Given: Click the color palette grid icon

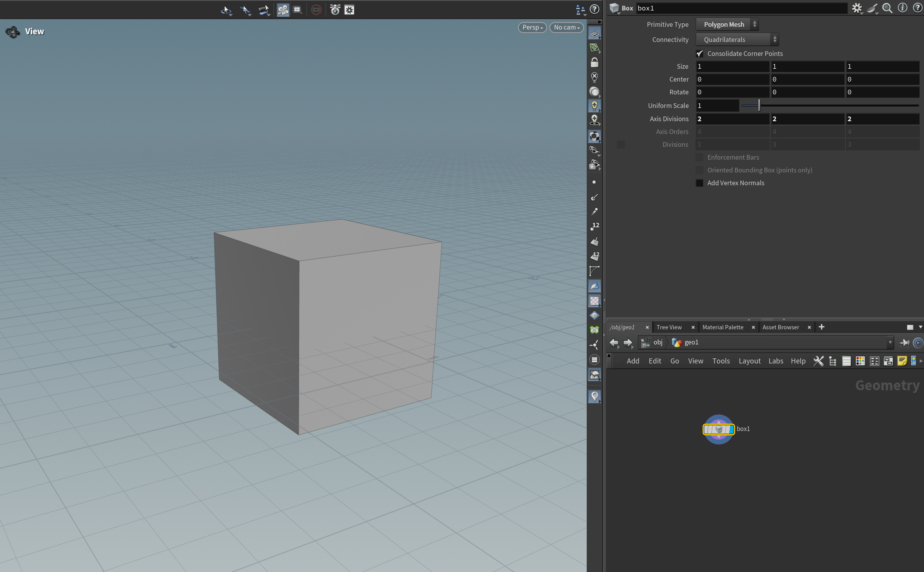Looking at the screenshot, I should (x=860, y=361).
